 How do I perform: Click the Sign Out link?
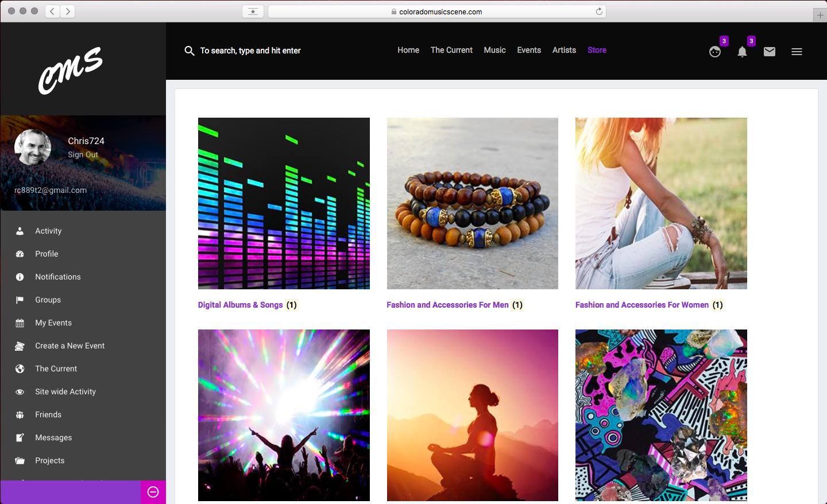83,155
